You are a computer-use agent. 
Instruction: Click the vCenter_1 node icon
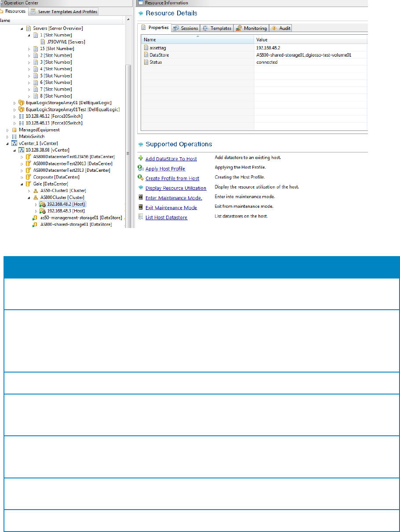(x=14, y=143)
